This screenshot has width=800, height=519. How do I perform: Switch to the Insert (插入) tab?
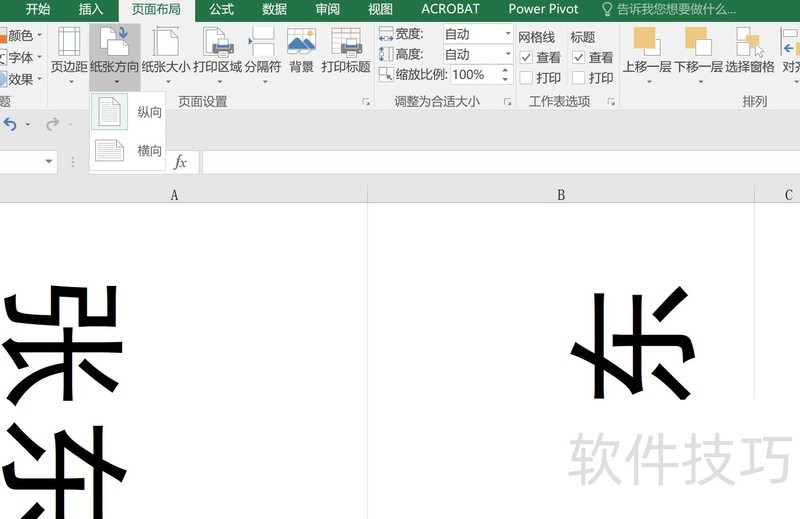click(91, 9)
